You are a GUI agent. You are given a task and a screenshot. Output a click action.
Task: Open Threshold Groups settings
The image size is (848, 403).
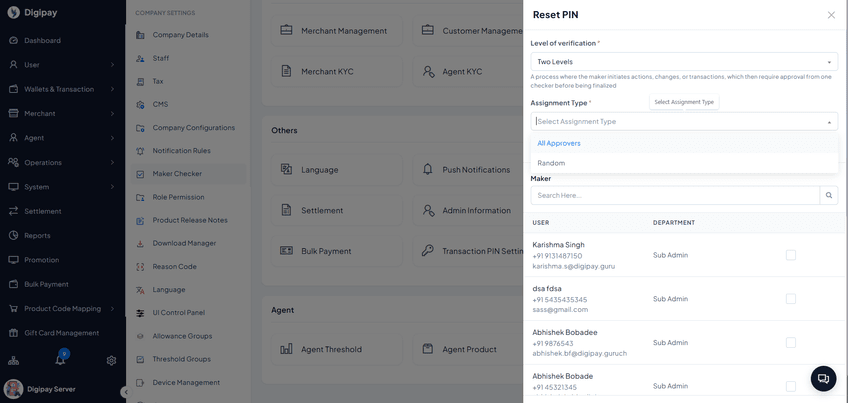(188, 359)
